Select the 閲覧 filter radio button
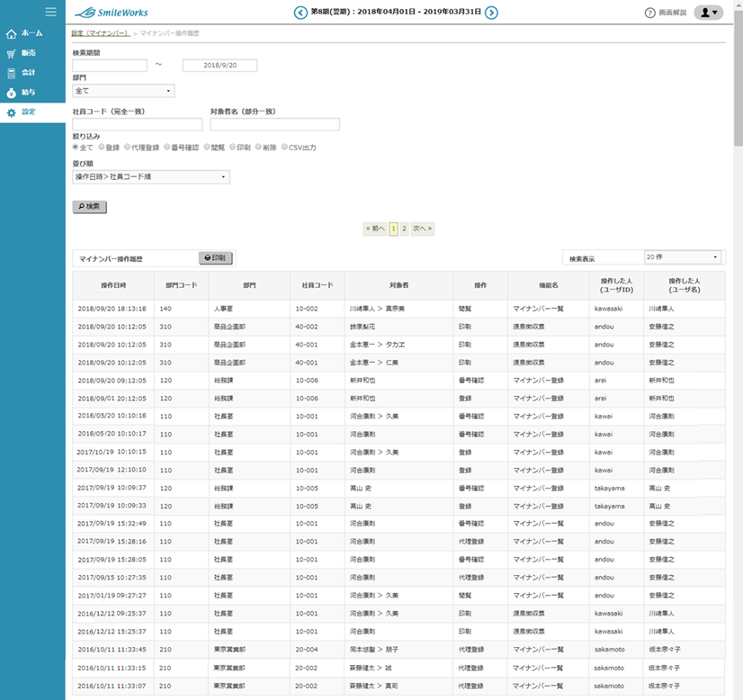The width and height of the screenshot is (743, 700). coord(207,147)
